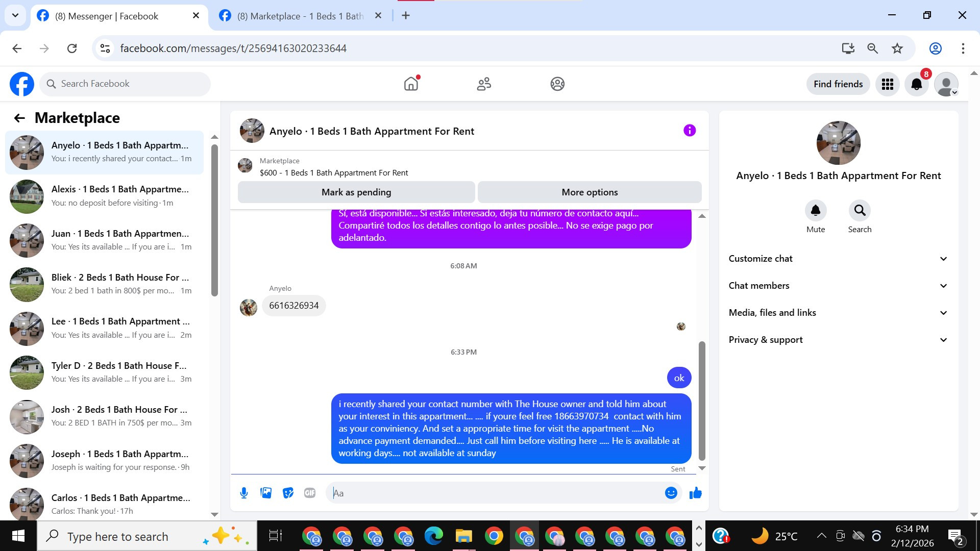
Task: Open the tab search dropdown arrow
Action: coord(15,15)
